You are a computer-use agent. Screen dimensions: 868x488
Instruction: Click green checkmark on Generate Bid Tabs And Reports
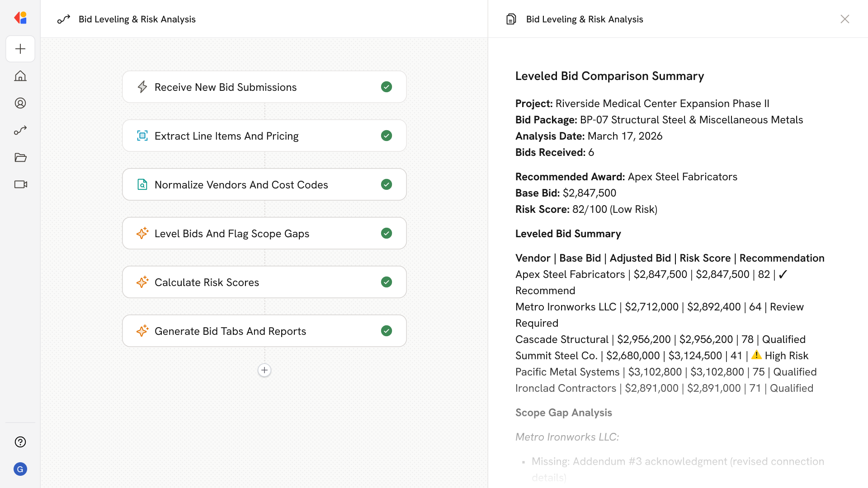[x=387, y=331]
